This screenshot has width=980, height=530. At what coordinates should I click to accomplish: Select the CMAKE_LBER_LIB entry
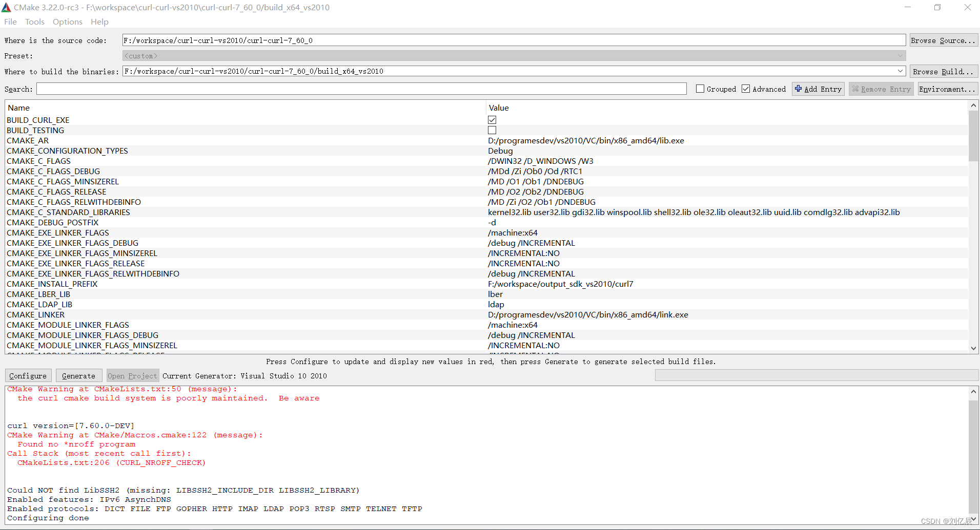38,294
